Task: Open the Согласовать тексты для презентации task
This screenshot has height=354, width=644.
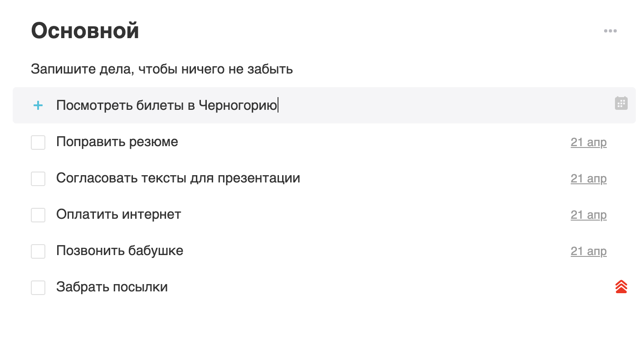Action: pyautogui.click(x=178, y=178)
